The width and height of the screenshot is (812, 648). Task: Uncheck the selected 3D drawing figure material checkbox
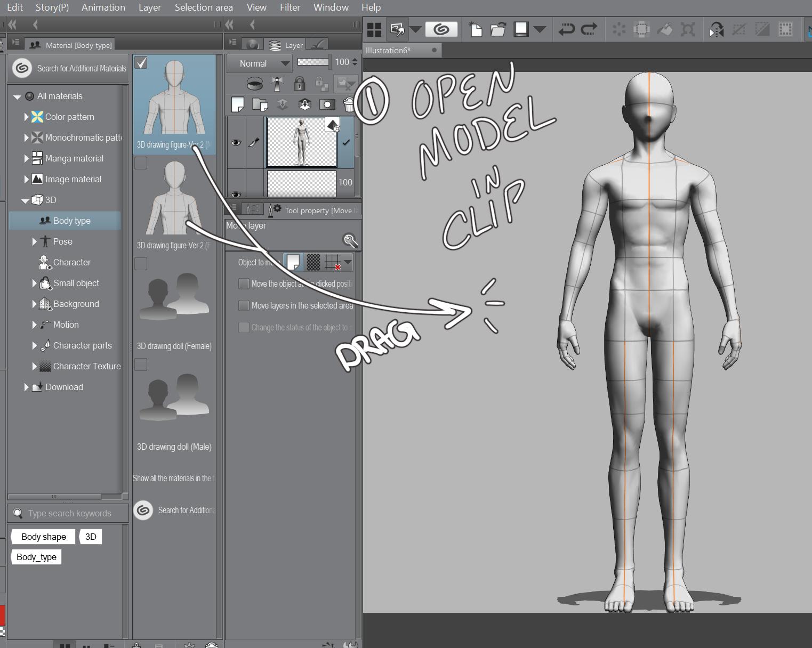tap(141, 63)
